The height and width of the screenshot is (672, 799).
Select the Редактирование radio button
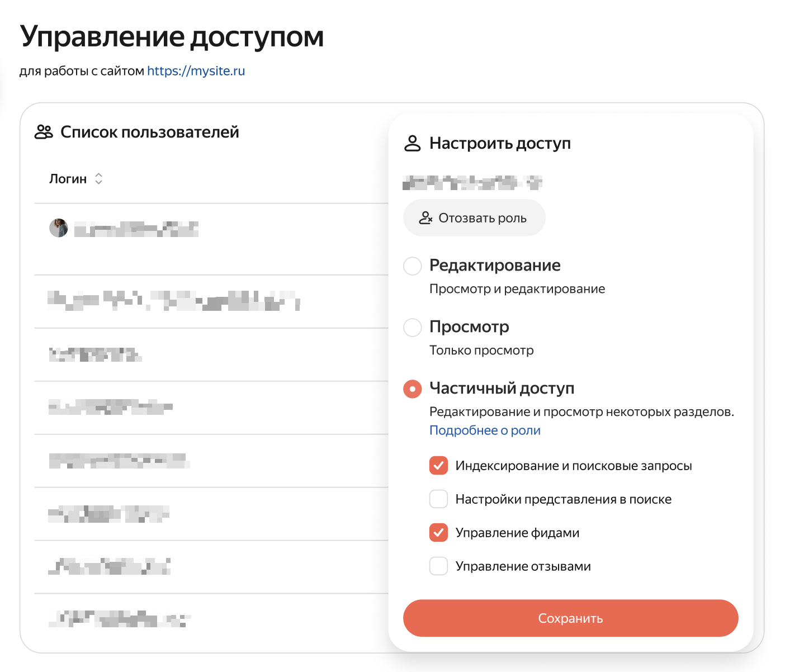click(413, 266)
